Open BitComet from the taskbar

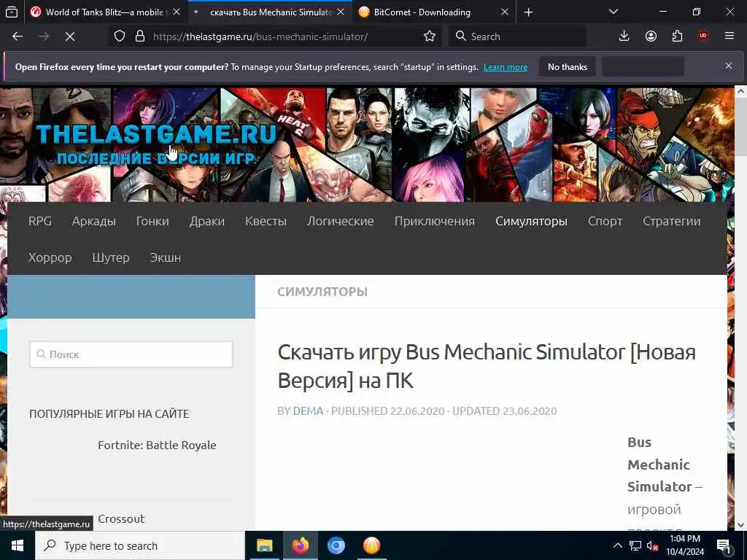[x=371, y=545]
